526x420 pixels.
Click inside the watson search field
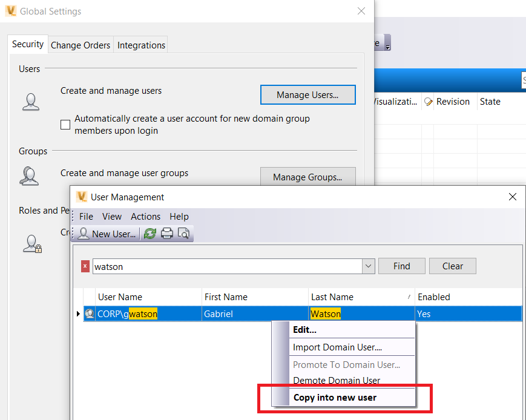click(230, 266)
